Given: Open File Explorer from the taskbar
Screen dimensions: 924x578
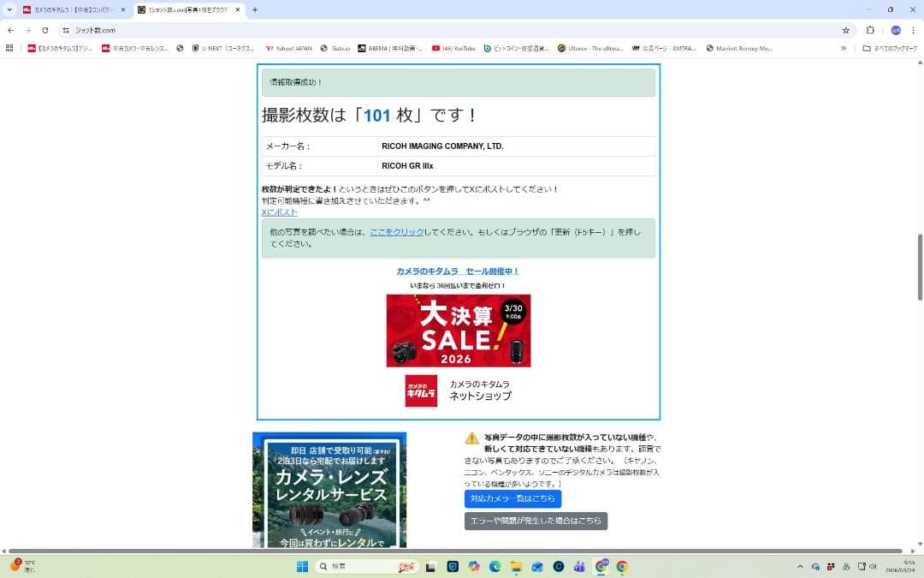Looking at the screenshot, I should point(516,566).
